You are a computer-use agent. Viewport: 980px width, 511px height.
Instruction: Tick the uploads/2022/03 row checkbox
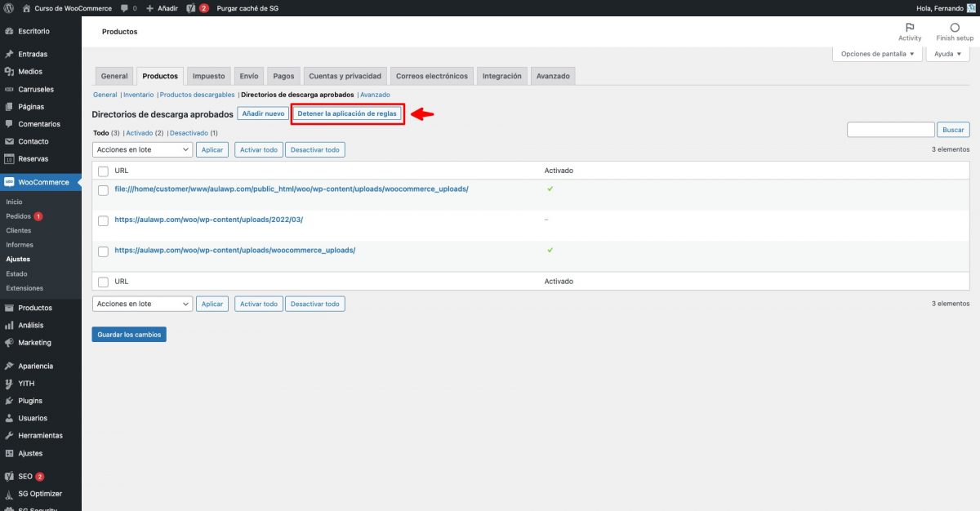click(104, 220)
